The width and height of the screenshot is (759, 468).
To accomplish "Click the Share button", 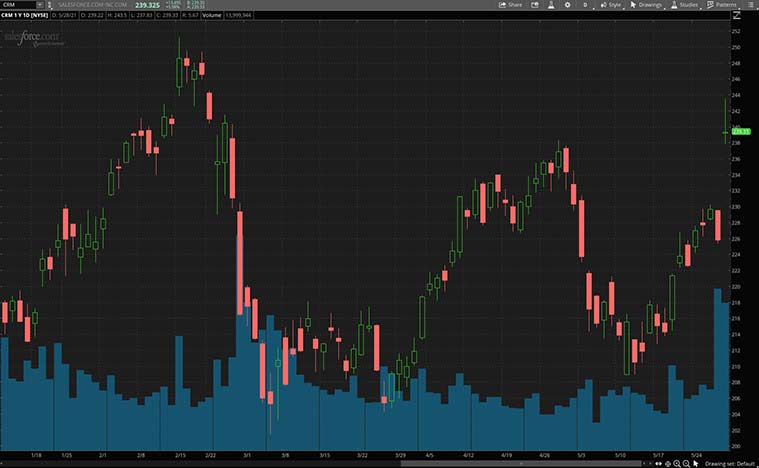I will tap(511, 5).
